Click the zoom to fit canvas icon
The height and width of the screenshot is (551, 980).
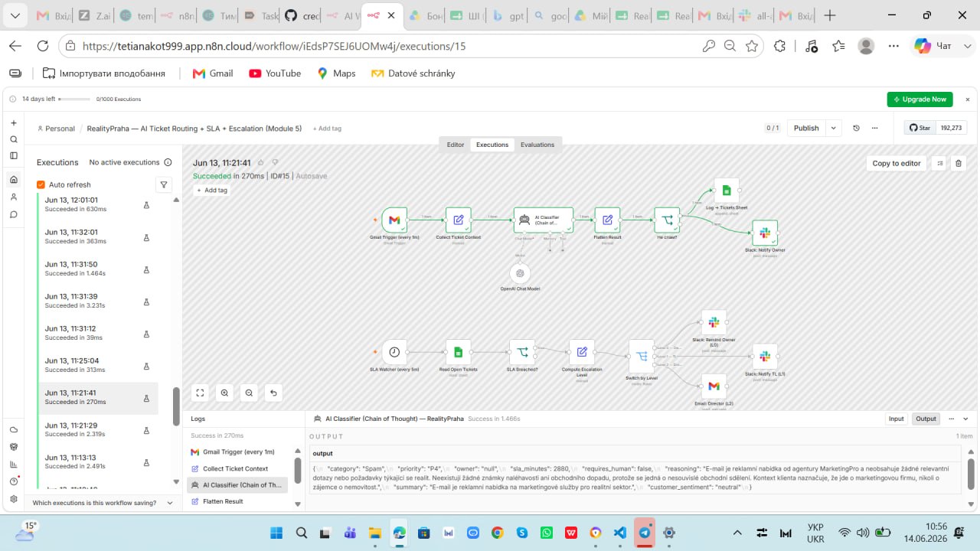pyautogui.click(x=201, y=393)
